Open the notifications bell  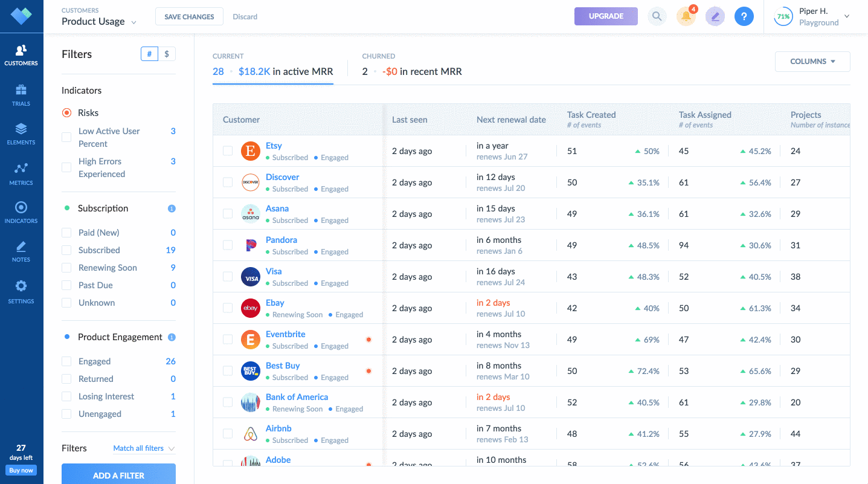pyautogui.click(x=686, y=17)
